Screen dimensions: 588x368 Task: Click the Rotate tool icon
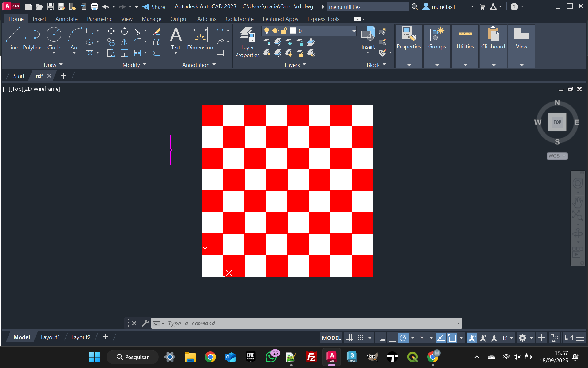tap(124, 31)
